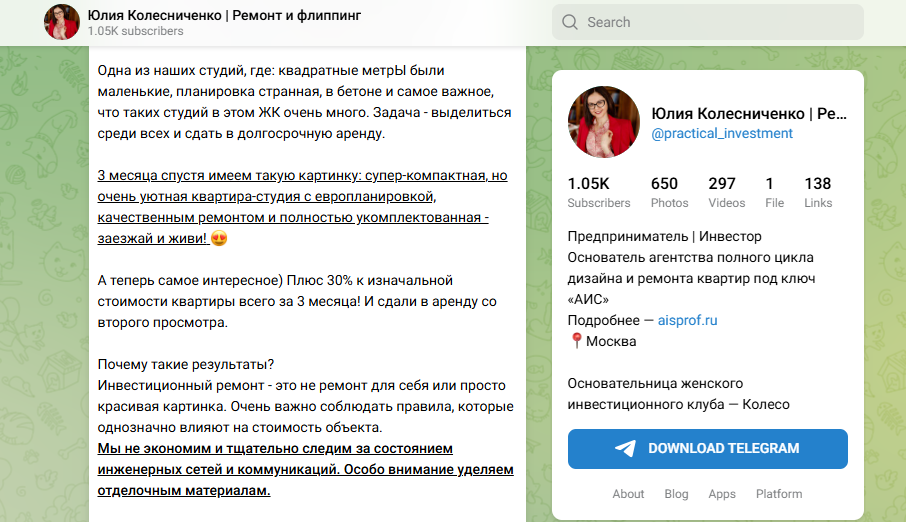Screen dimensions: 906x522
Task: Click the 650 Photos counter
Action: pyautogui.click(x=669, y=192)
